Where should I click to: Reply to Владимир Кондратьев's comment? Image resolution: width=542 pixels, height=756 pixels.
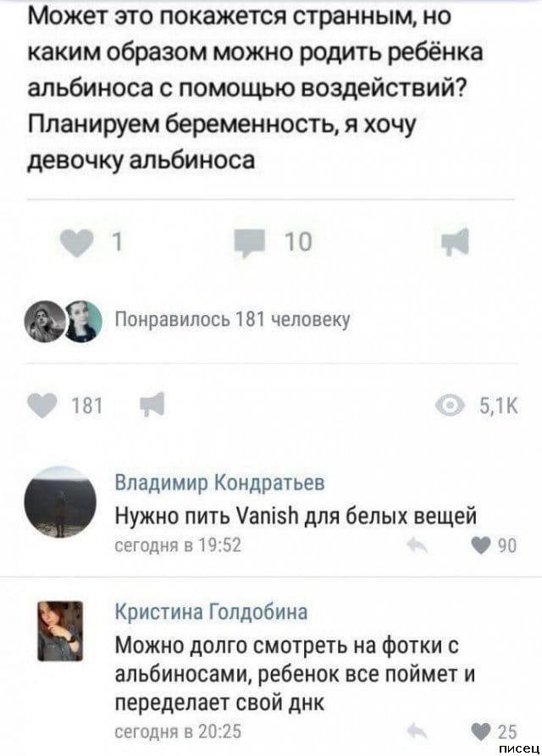[417, 546]
